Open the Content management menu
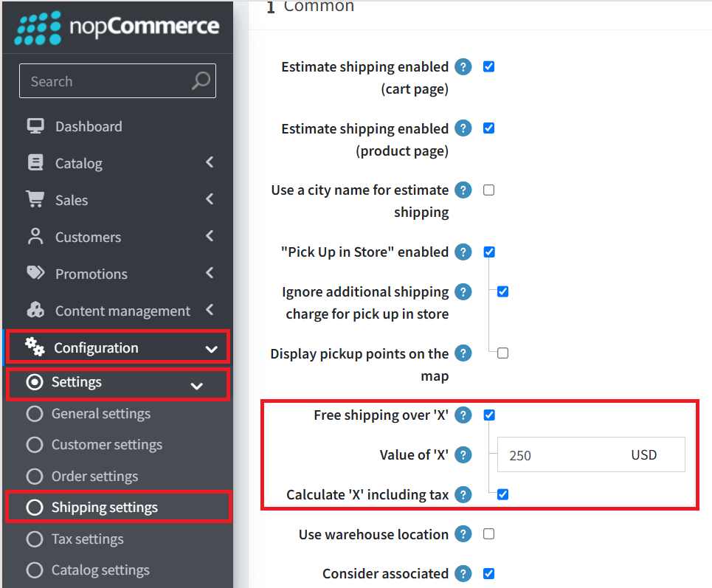The image size is (712, 588). pyautogui.click(x=122, y=311)
